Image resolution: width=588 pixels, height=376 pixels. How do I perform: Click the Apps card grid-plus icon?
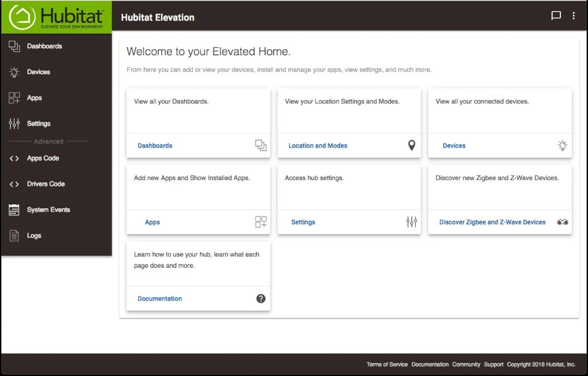click(x=261, y=222)
